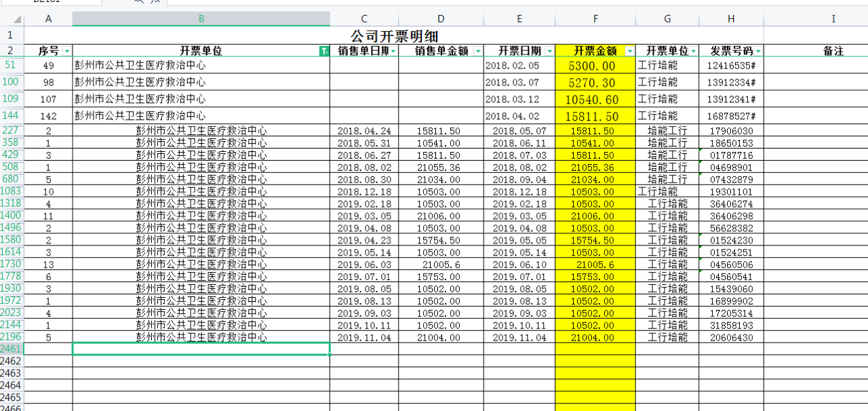The width and height of the screenshot is (868, 411).
Task: Expand the 销售单金额 filter arrow
Action: coord(478,52)
